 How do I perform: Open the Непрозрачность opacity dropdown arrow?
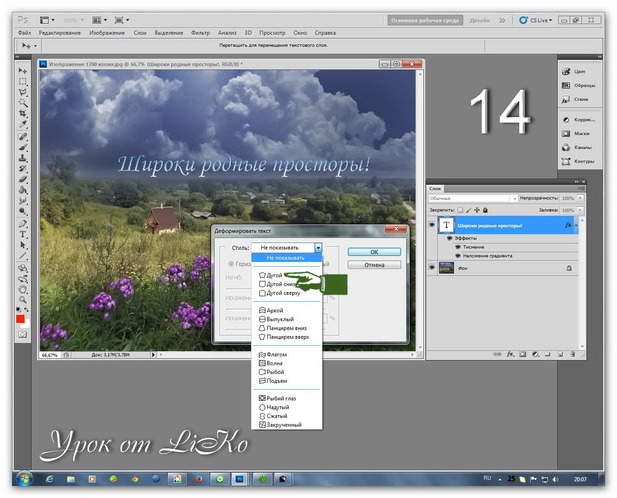pyautogui.click(x=580, y=198)
